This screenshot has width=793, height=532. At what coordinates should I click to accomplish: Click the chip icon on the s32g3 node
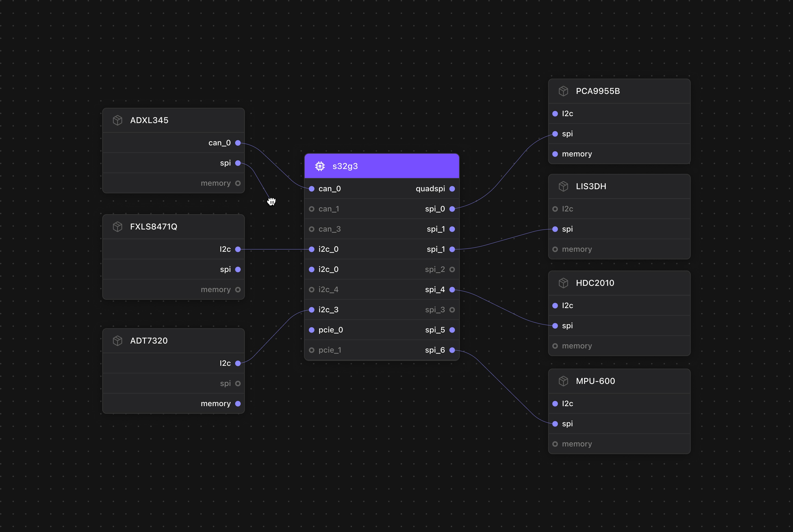[320, 166]
